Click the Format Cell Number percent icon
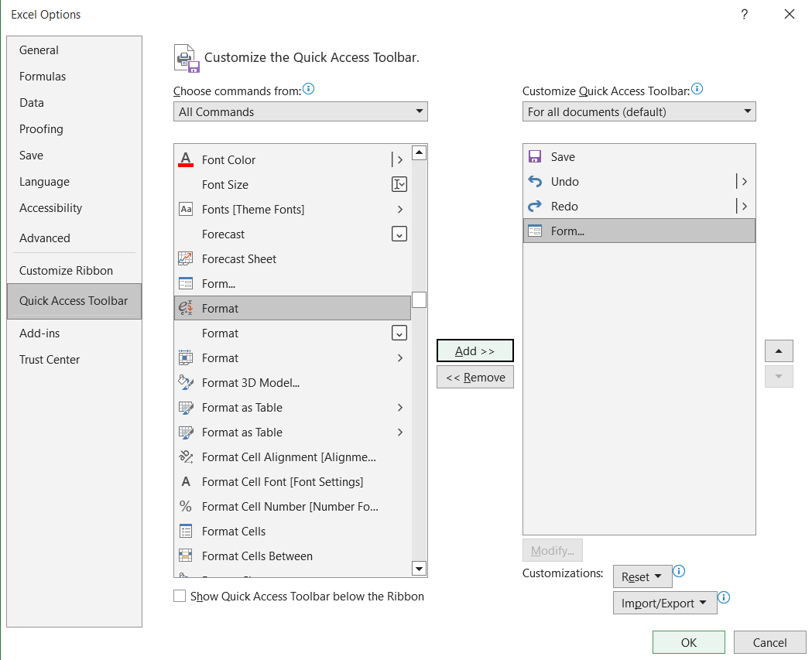The width and height of the screenshot is (812, 660). click(186, 506)
